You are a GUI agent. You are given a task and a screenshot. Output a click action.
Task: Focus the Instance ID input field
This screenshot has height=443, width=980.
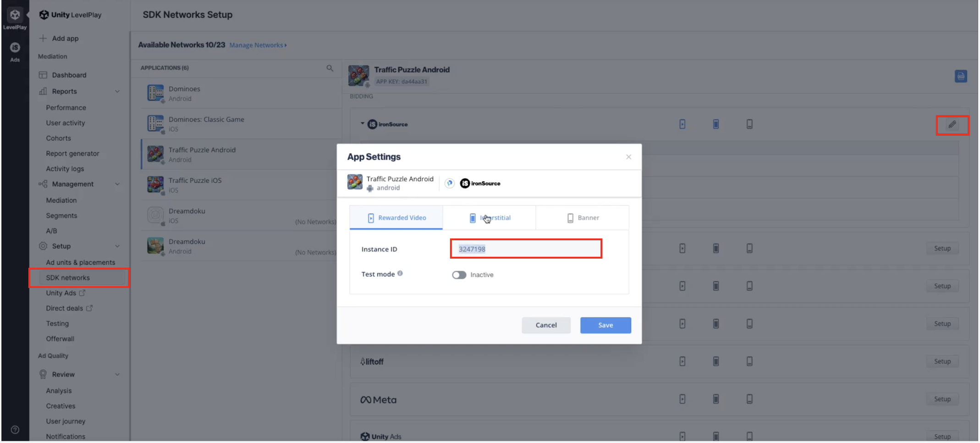[526, 249]
